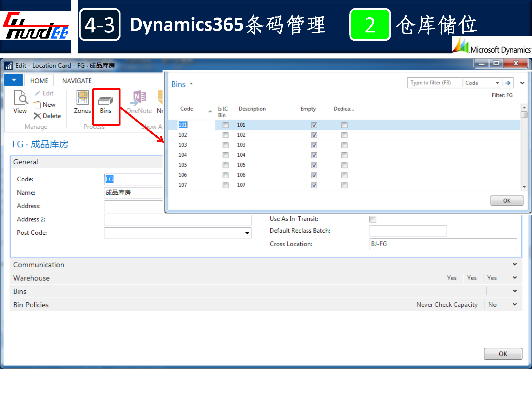Click the filter go arrow icon

[508, 83]
